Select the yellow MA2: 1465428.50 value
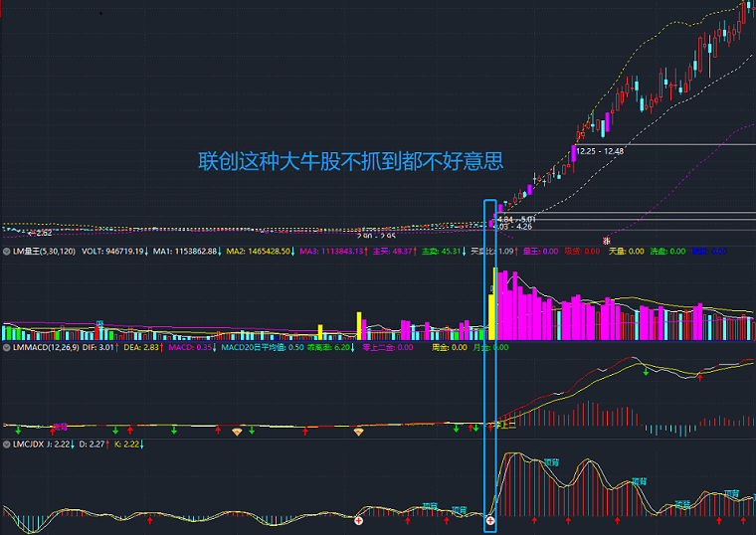The height and width of the screenshot is (535, 756). pos(261,252)
